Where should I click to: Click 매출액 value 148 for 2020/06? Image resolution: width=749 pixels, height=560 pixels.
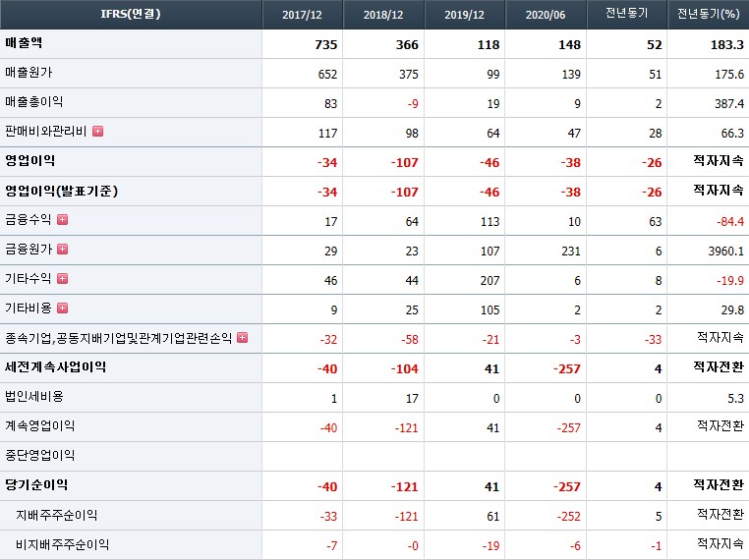coord(570,45)
